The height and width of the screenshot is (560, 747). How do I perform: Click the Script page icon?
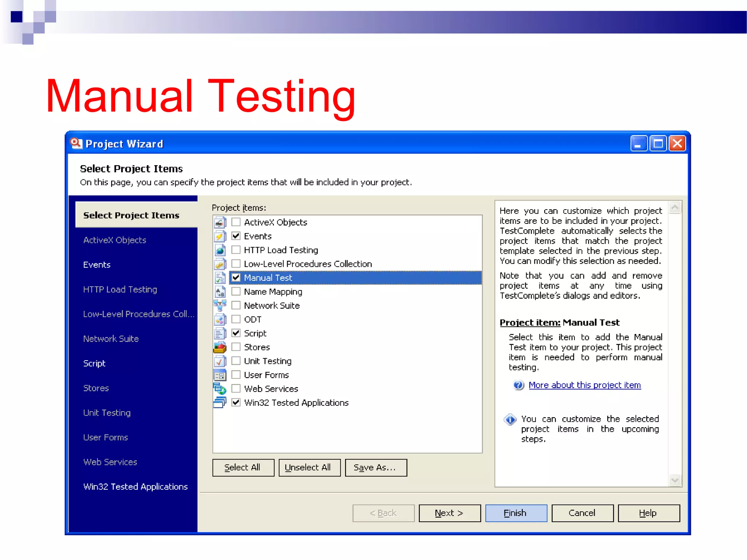pyautogui.click(x=220, y=333)
